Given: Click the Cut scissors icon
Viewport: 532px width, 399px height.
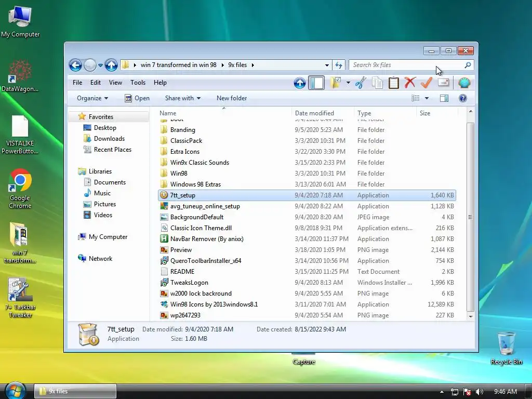Looking at the screenshot, I should coord(361,83).
